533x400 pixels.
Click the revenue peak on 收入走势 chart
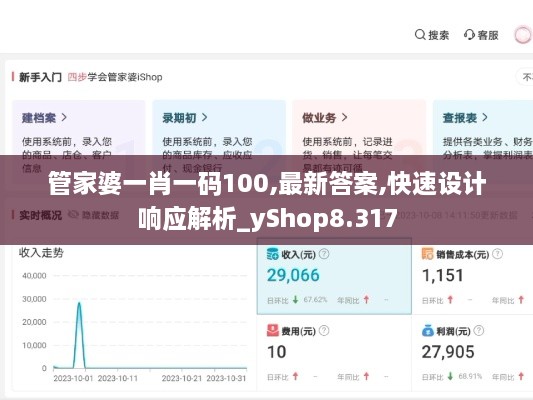pyautogui.click(x=79, y=303)
